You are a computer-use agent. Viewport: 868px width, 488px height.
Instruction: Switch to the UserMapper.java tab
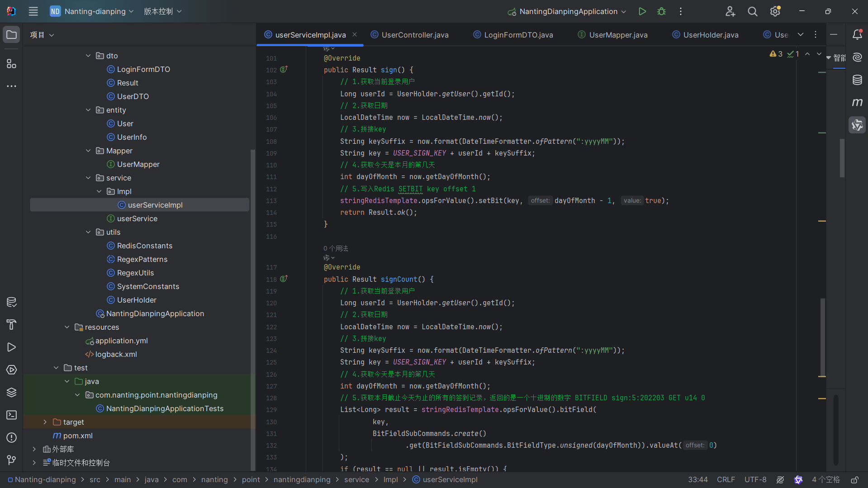tap(618, 35)
